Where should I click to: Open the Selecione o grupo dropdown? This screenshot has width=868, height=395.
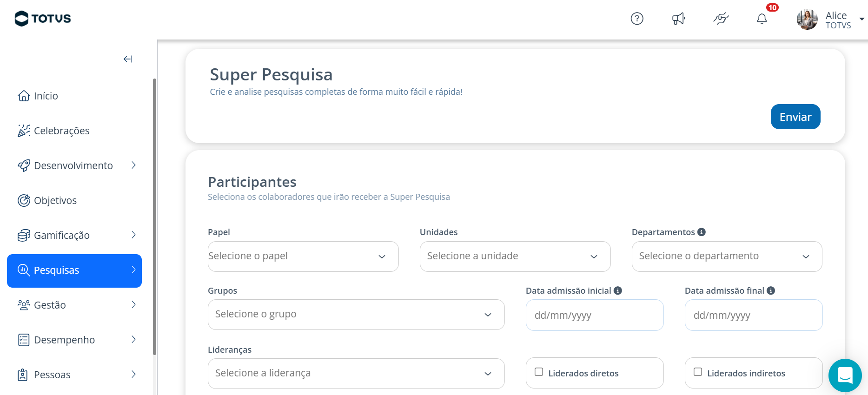tap(356, 315)
